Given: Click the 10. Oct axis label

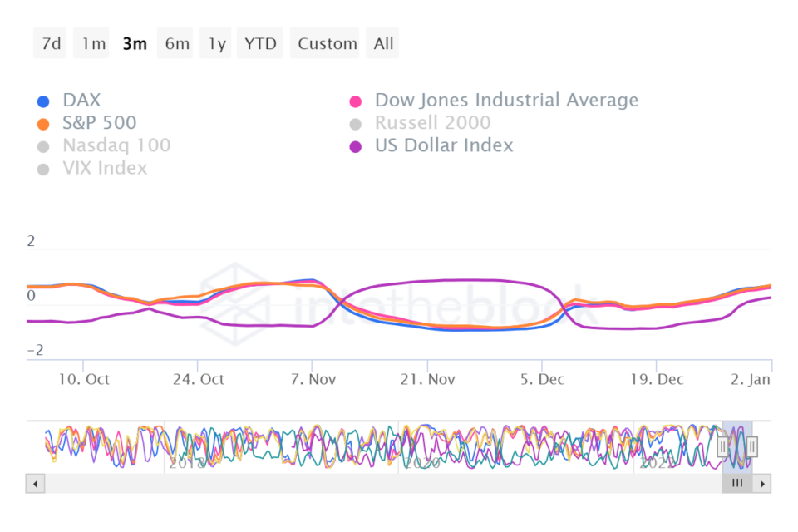Looking at the screenshot, I should [84, 379].
